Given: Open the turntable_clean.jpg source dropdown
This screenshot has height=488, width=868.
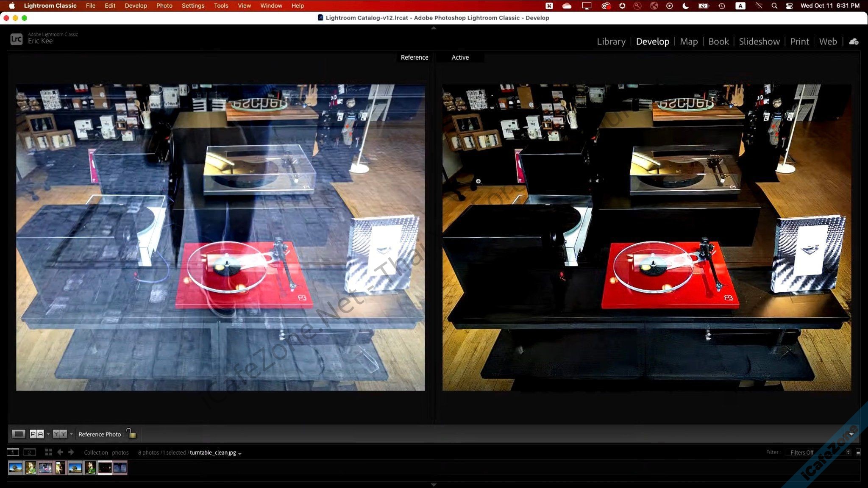Looking at the screenshot, I should tap(240, 453).
